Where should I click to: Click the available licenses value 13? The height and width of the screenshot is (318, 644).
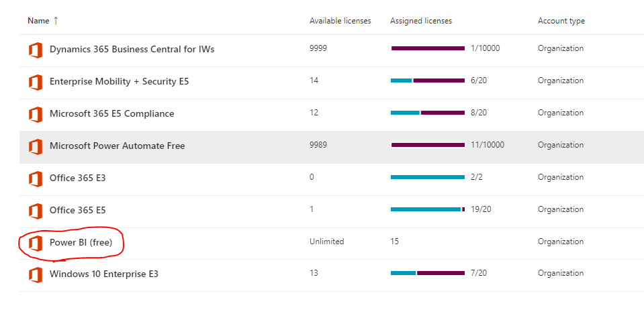[x=314, y=273]
